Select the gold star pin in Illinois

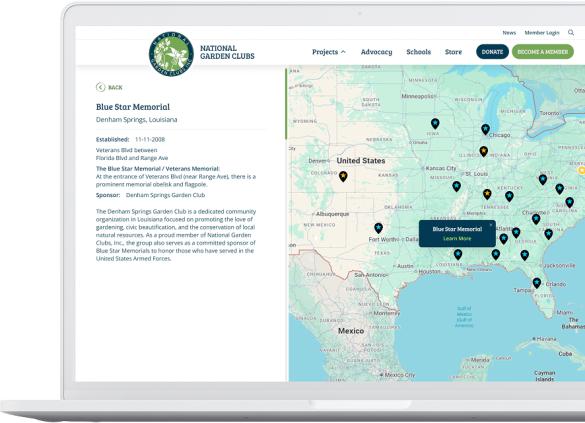coord(484,151)
